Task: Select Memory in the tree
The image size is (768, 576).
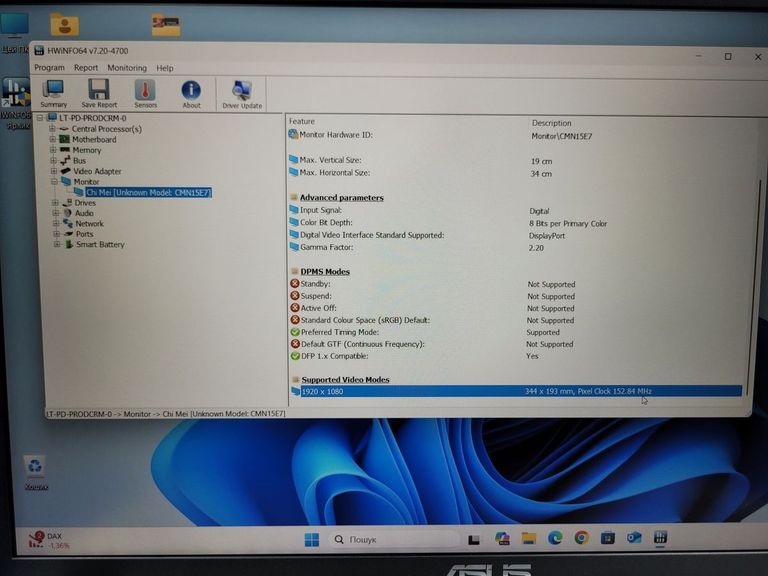Action: (87, 150)
